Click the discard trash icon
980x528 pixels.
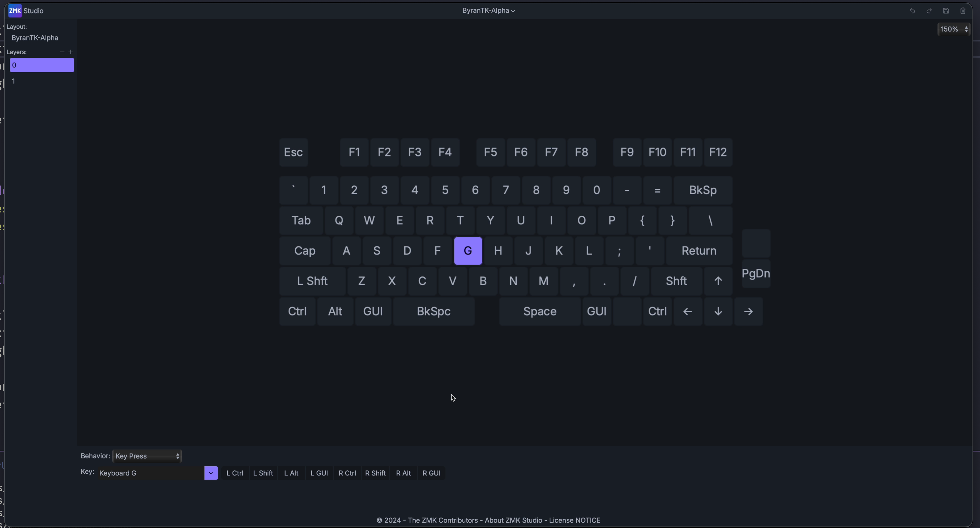(x=963, y=11)
